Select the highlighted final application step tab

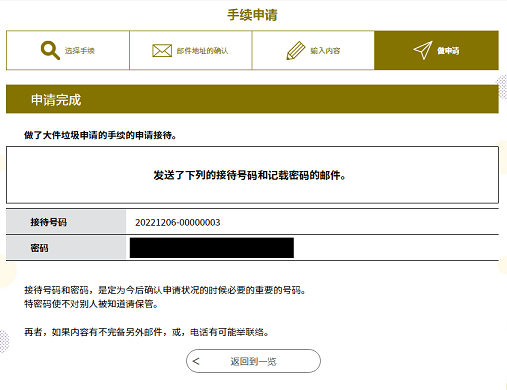[x=436, y=50]
